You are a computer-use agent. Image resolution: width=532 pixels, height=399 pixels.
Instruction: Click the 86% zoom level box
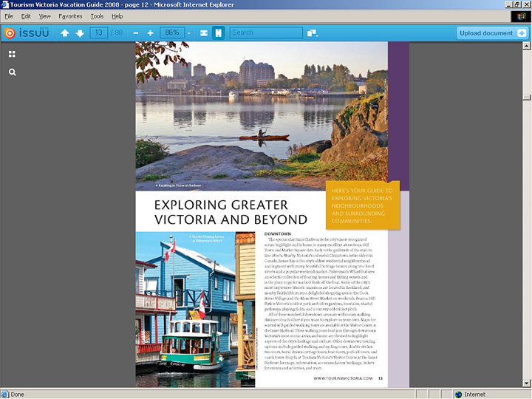172,33
